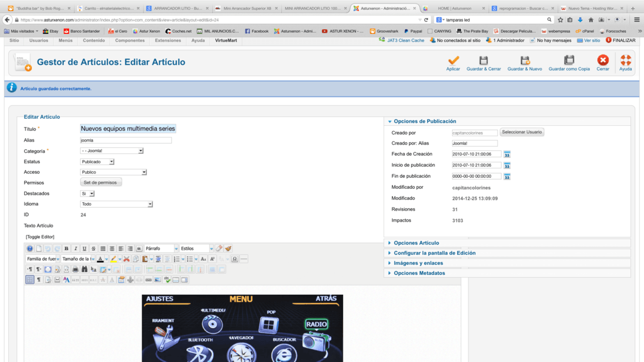Collapse Opciones de Publicación panel
The image size is (644, 362).
click(x=424, y=122)
